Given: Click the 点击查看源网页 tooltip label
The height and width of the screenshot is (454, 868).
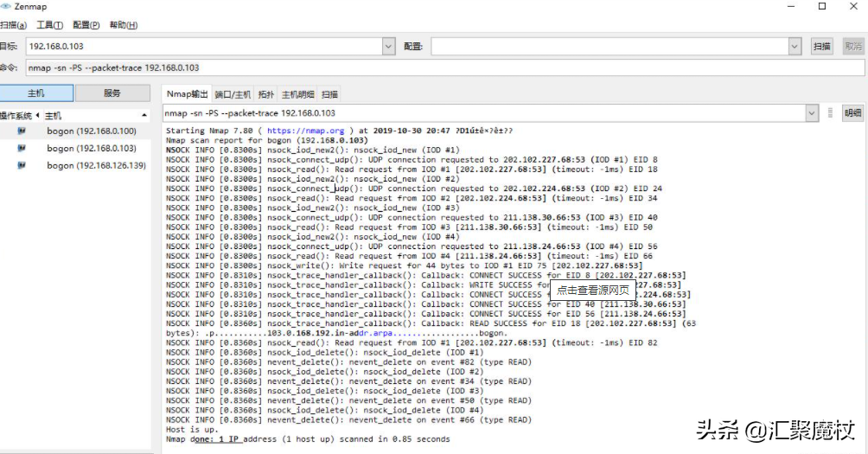Looking at the screenshot, I should [x=592, y=290].
